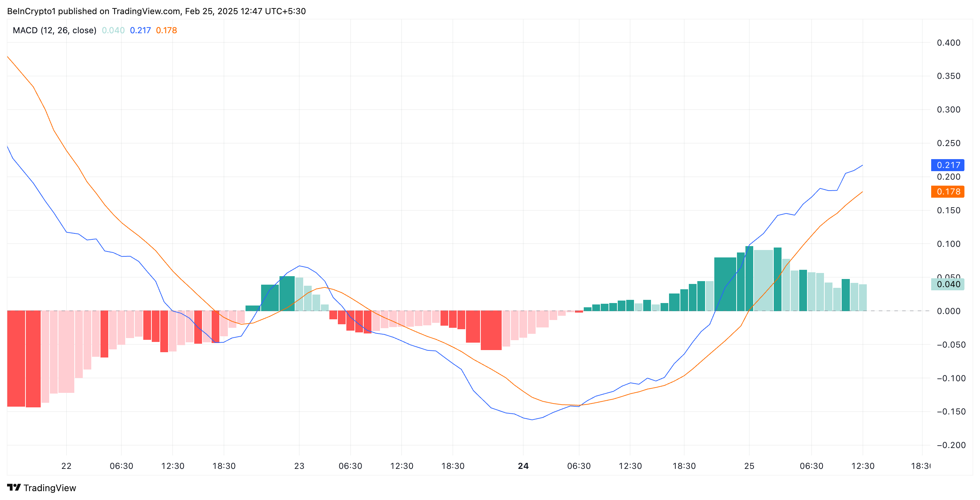The width and height of the screenshot is (980, 500).
Task: Click the last 12:30 time axis label
Action: [863, 466]
